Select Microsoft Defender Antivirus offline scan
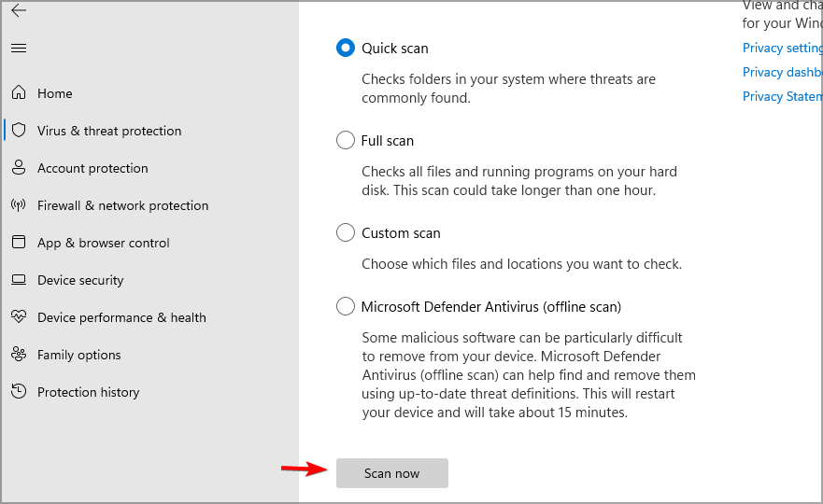This screenshot has height=504, width=823. (x=346, y=306)
